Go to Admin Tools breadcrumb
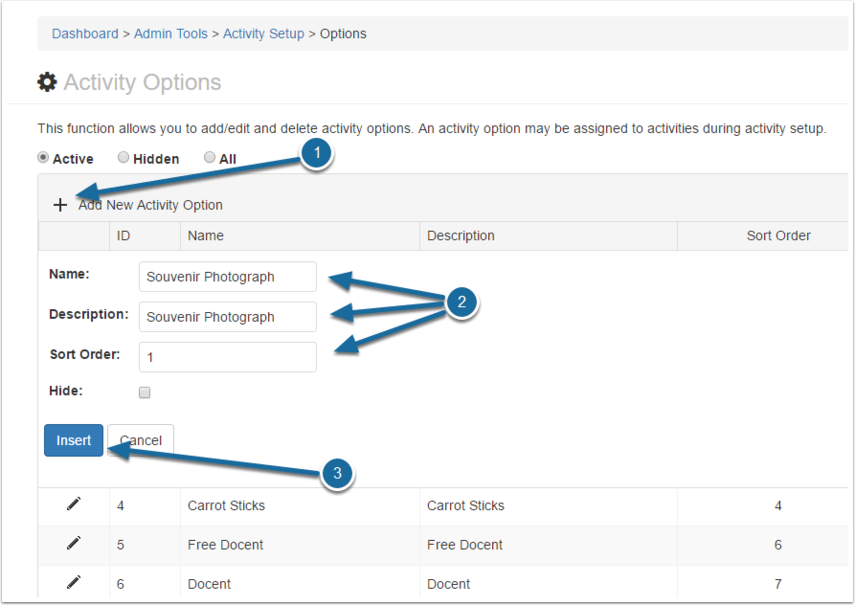This screenshot has width=855, height=605. [171, 34]
